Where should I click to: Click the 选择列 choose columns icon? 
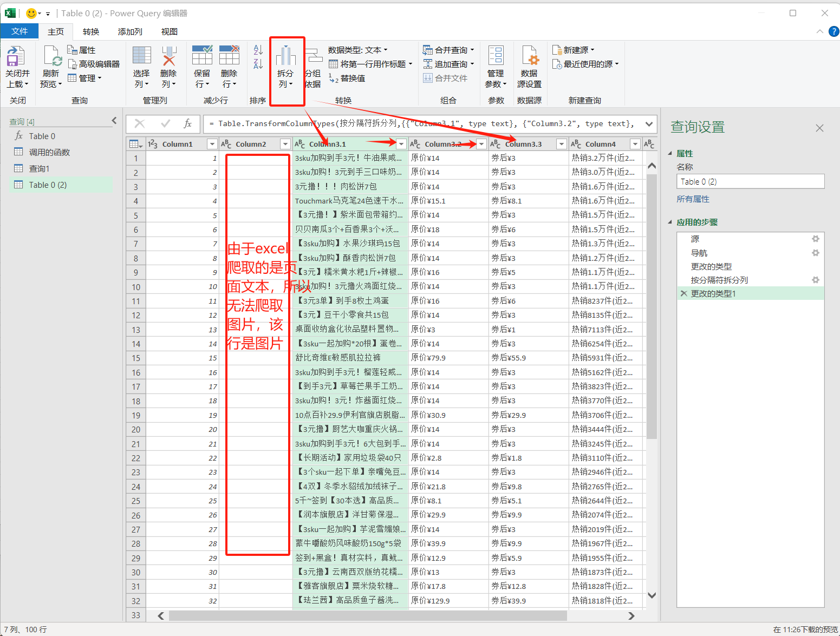pyautogui.click(x=141, y=56)
